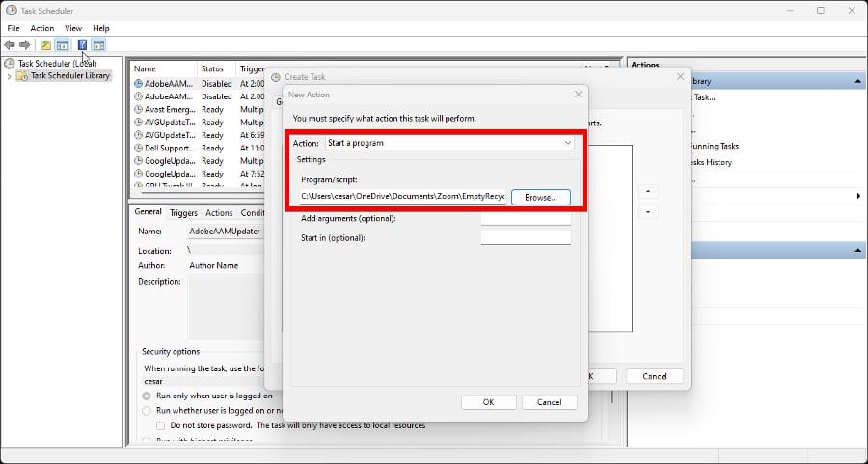868x464 pixels.
Task: Click OK in the New Action dialog
Action: click(x=488, y=402)
